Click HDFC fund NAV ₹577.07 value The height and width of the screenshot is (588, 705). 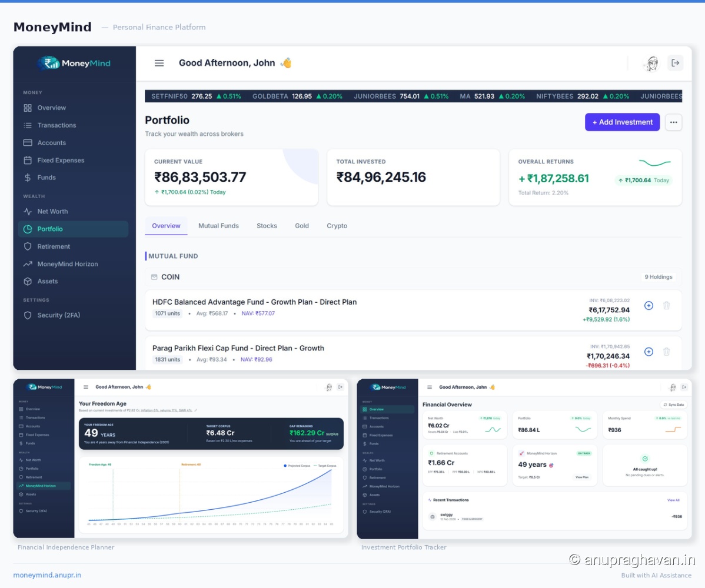[258, 313]
